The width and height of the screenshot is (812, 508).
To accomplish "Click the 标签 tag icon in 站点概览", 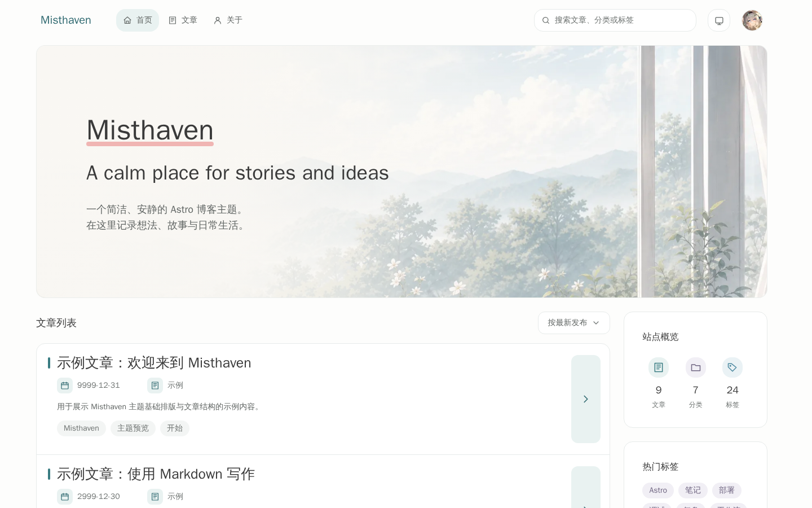I will pyautogui.click(x=732, y=367).
